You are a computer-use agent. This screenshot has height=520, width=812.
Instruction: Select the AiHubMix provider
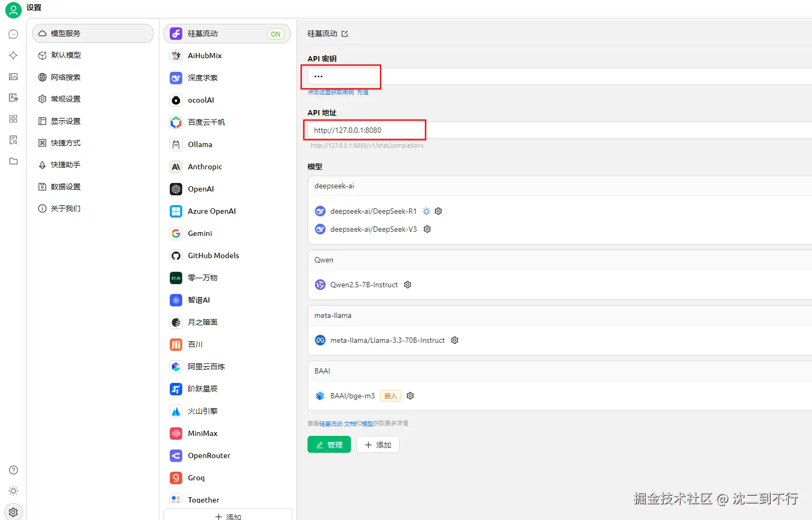pyautogui.click(x=227, y=56)
